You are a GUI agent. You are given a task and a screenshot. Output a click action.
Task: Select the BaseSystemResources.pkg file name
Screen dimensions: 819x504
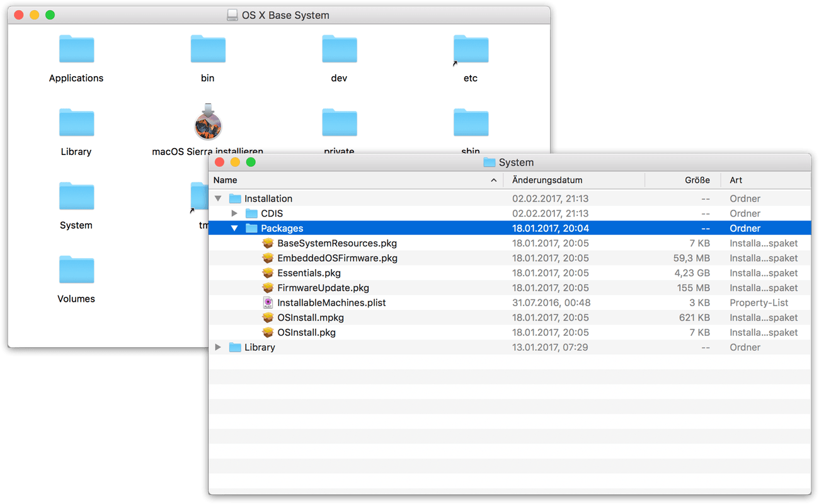tap(337, 243)
